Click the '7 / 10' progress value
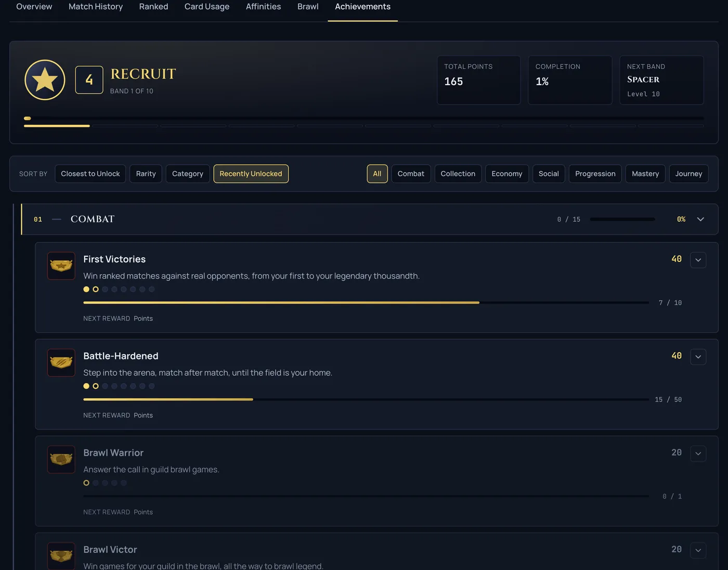Image resolution: width=728 pixels, height=570 pixels. [670, 303]
